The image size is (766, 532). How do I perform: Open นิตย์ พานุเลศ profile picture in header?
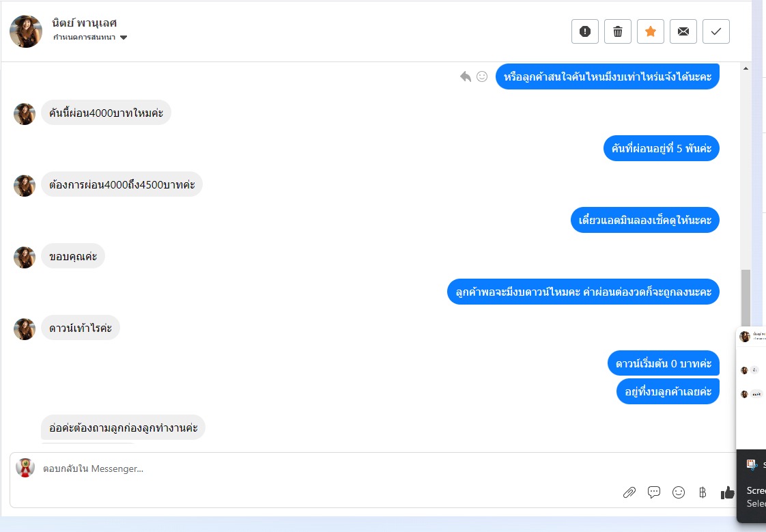click(26, 31)
